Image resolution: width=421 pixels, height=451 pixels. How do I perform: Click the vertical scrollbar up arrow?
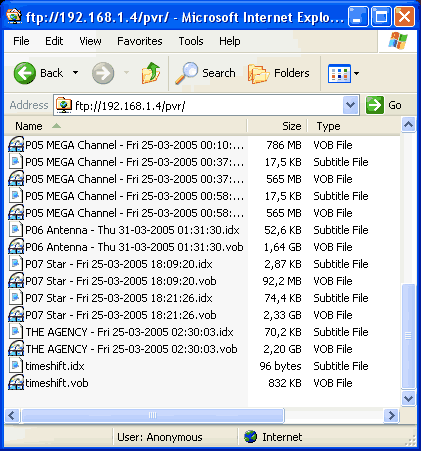coord(409,125)
